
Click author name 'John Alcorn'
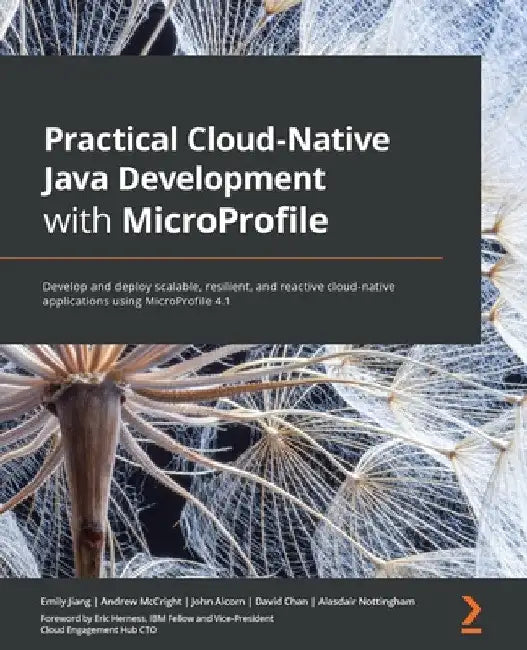point(218,601)
